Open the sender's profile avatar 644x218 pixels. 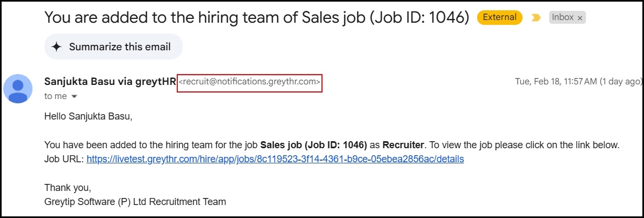click(18, 89)
